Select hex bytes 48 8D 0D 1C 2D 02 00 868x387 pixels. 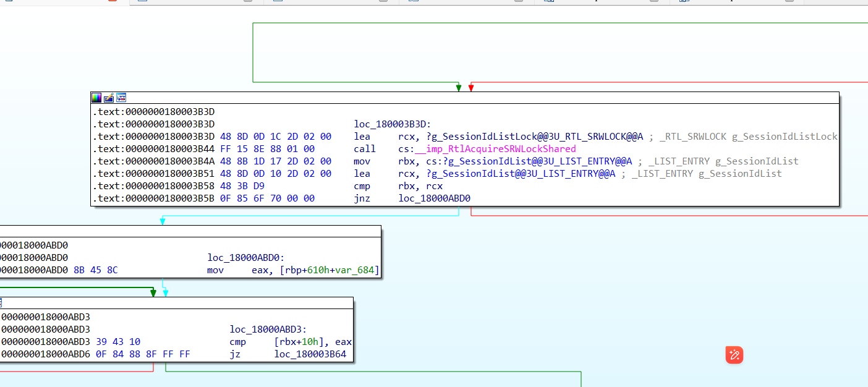click(276, 137)
